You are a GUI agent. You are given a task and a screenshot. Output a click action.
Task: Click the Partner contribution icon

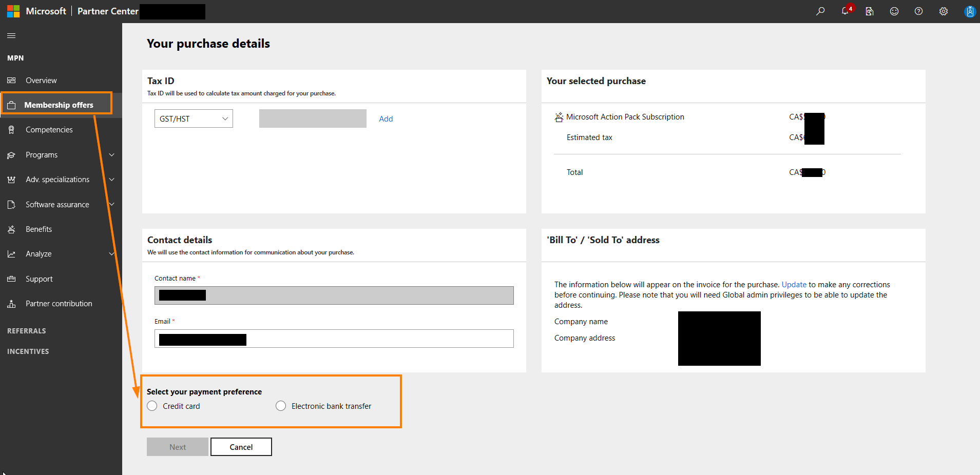tap(11, 304)
